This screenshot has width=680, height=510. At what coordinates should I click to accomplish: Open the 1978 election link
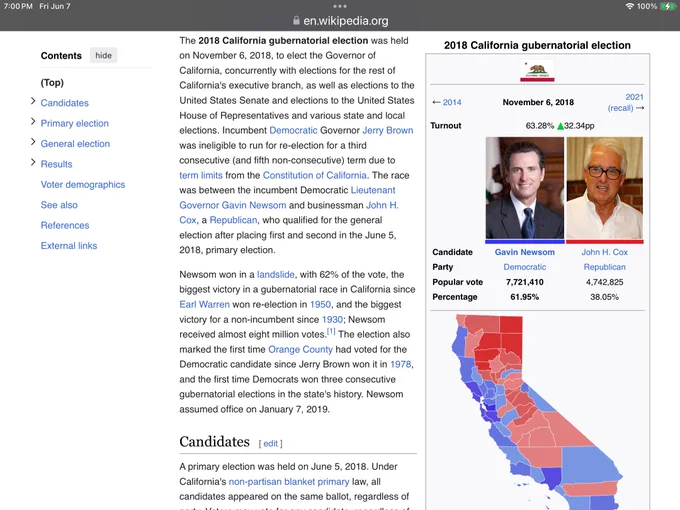click(401, 364)
